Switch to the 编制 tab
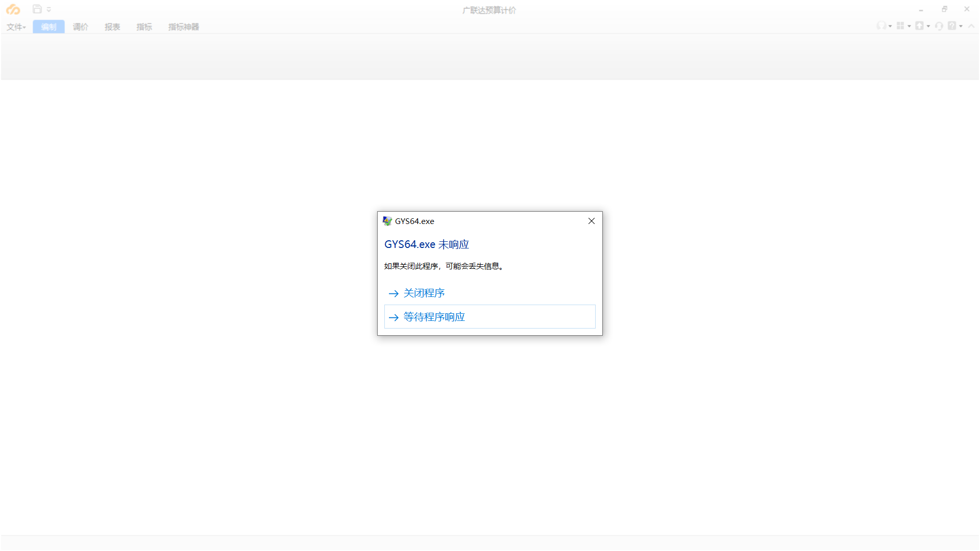This screenshot has height=551, width=980. (x=48, y=27)
